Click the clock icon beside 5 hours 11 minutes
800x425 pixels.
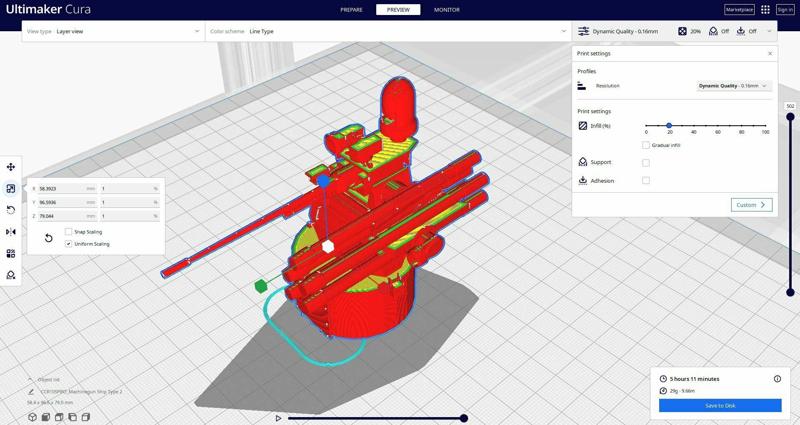click(663, 379)
